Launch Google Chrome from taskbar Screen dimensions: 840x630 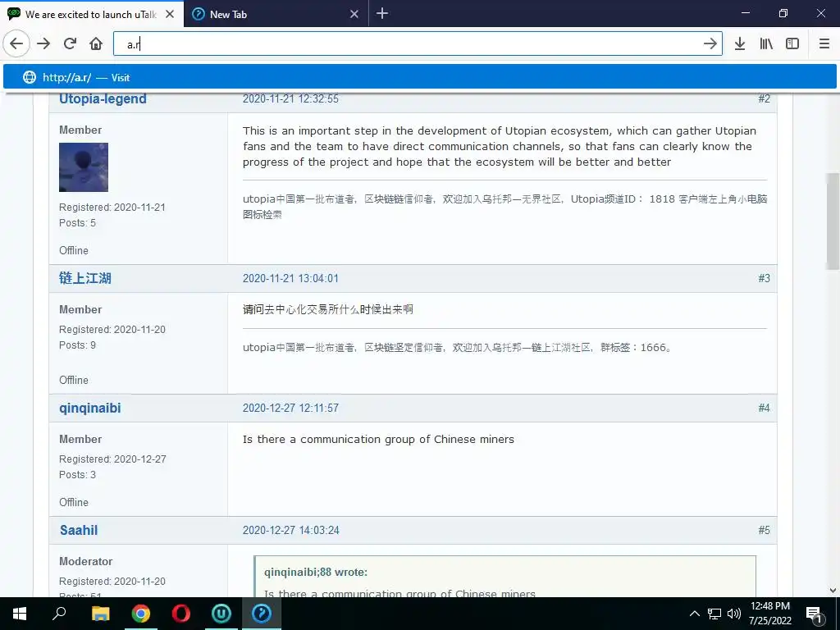point(141,614)
